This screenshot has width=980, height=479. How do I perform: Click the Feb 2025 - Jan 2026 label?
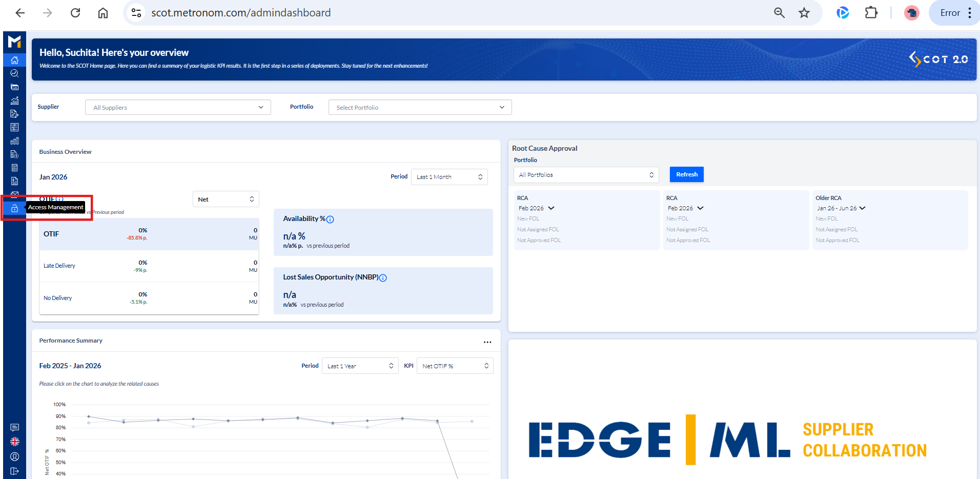70,366
